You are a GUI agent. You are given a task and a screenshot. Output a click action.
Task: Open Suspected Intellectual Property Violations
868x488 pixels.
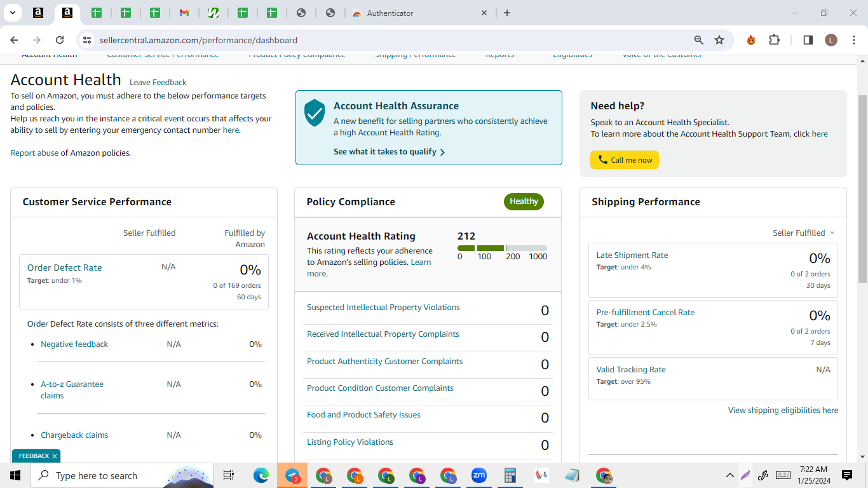[x=383, y=308]
